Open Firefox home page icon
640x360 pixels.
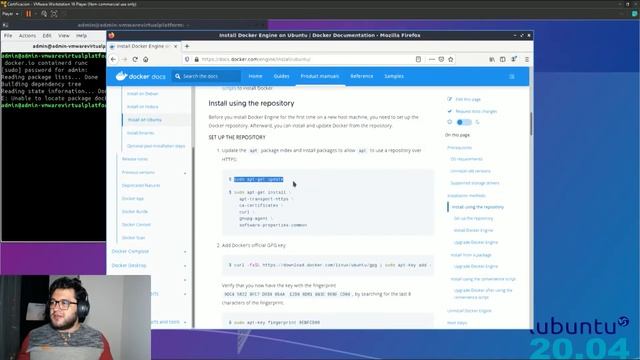tap(146, 59)
